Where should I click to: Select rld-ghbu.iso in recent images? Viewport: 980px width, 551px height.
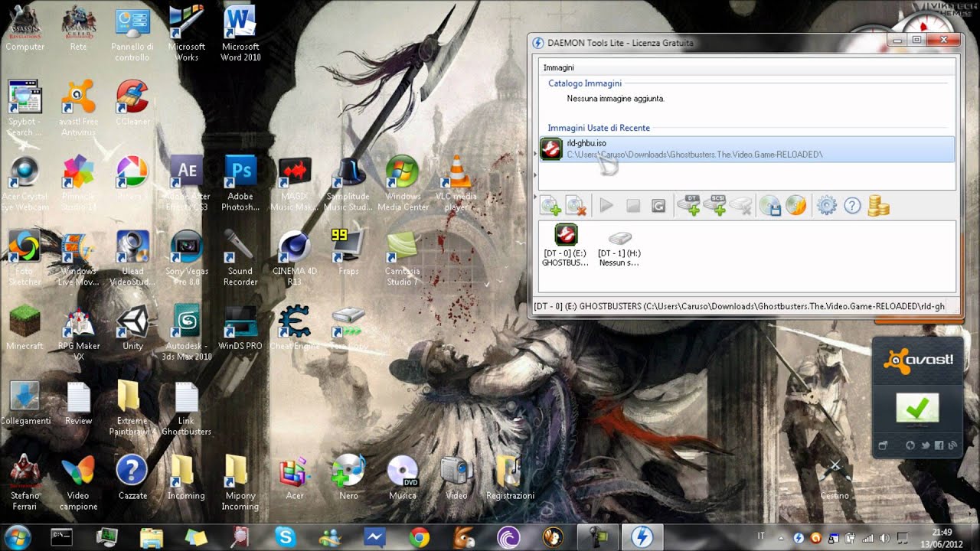(746, 149)
